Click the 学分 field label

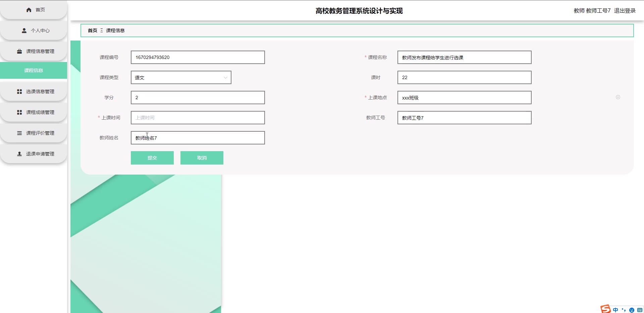[109, 98]
